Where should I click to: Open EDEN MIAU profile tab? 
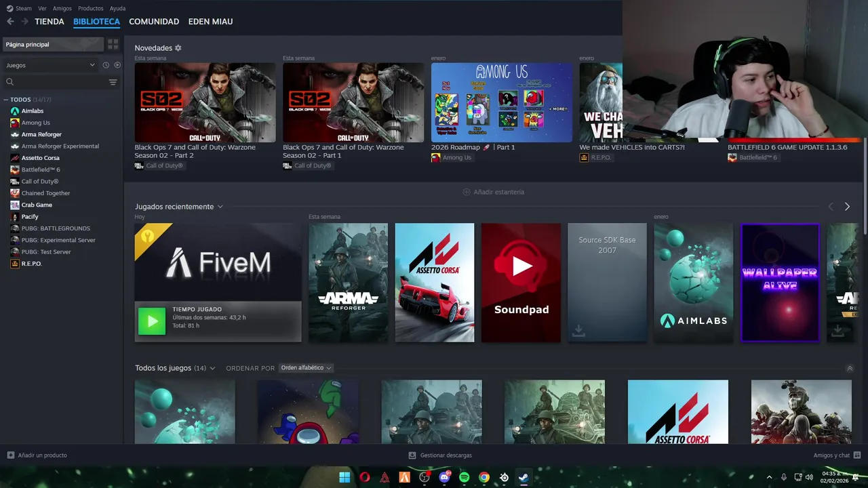[x=210, y=22]
